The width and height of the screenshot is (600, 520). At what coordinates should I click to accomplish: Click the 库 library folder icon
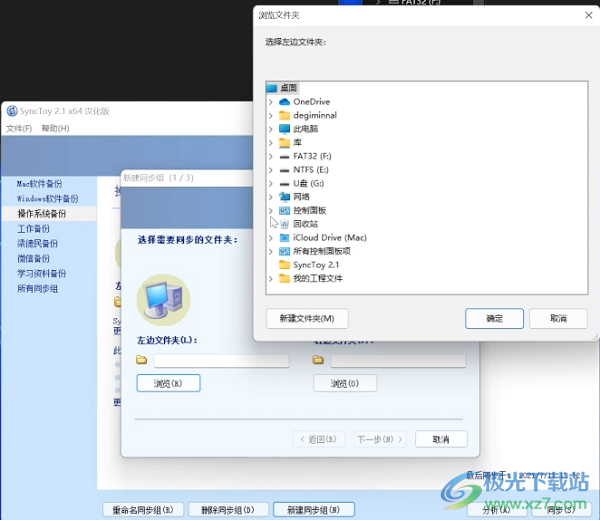pyautogui.click(x=284, y=143)
